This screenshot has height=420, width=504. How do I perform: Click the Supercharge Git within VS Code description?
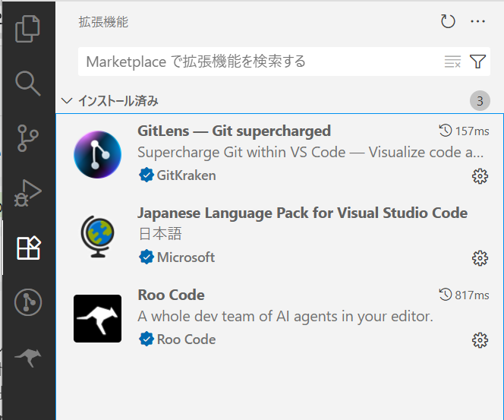310,152
